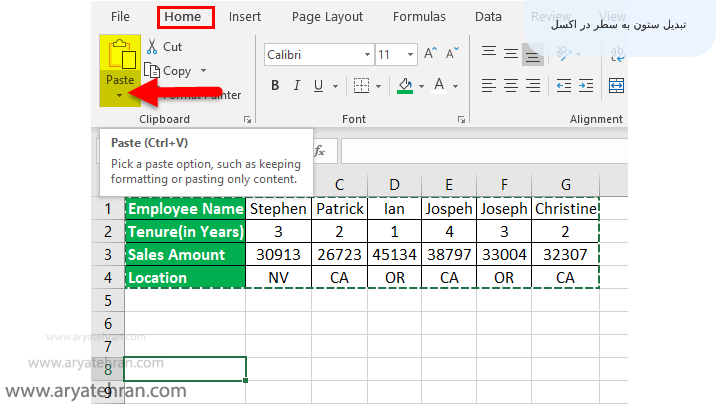Click the Cut scissors icon
The image size is (720, 406).
(152, 46)
